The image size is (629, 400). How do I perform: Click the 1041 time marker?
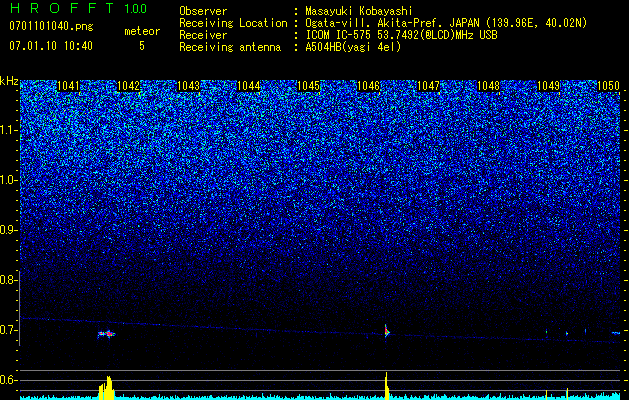tap(69, 86)
